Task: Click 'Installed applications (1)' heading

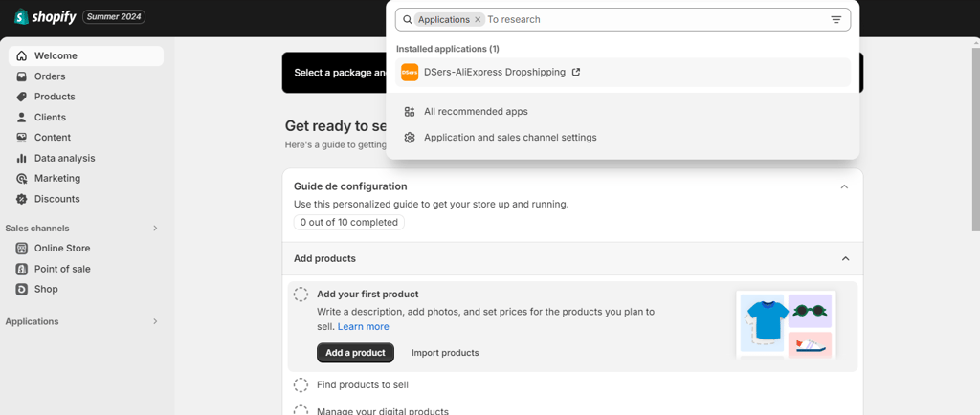Action: pyautogui.click(x=448, y=49)
